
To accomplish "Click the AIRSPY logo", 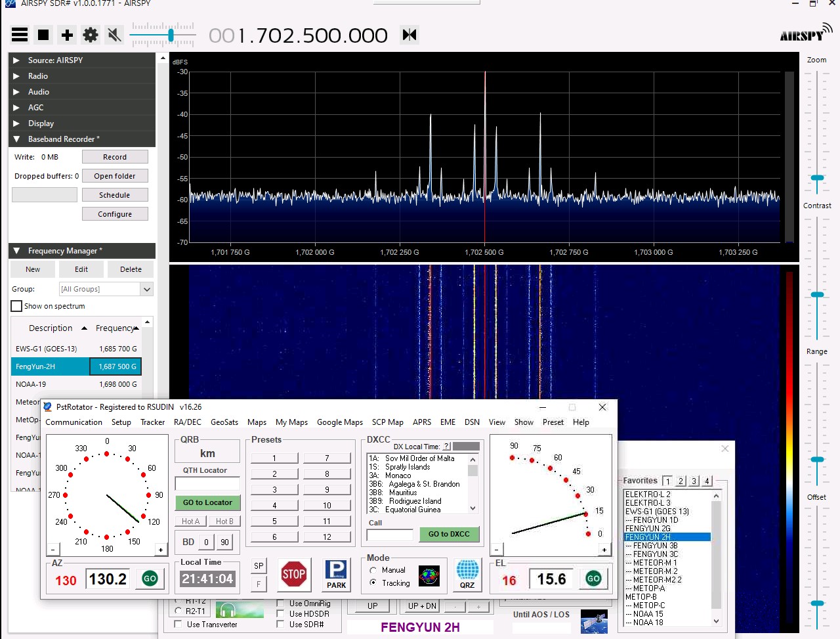I will [806, 32].
